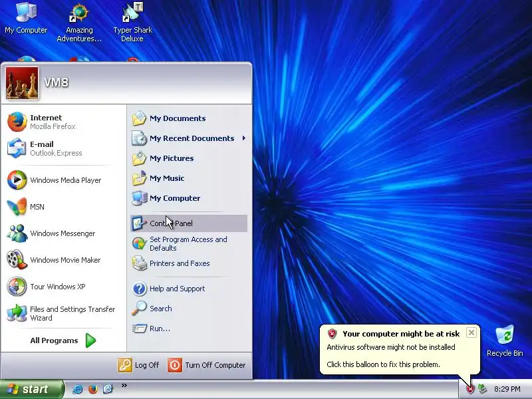Click the green start button
This screenshot has height=399, width=532.
(32, 389)
